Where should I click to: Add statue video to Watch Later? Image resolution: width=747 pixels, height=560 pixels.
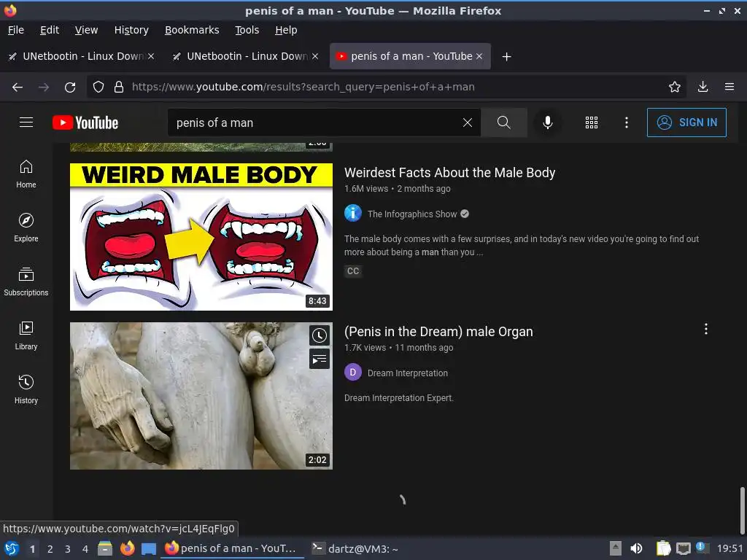point(320,335)
